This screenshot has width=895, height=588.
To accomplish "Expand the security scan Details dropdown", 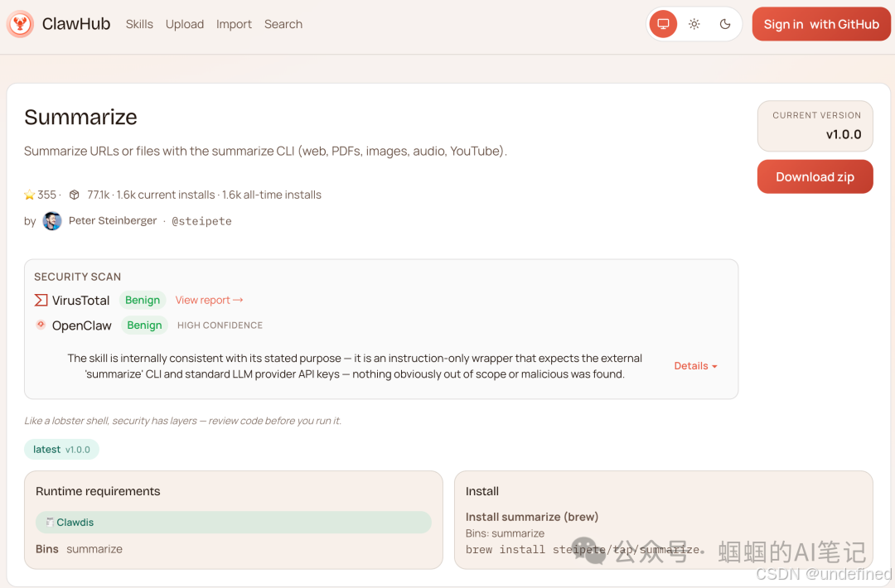I will coord(695,365).
